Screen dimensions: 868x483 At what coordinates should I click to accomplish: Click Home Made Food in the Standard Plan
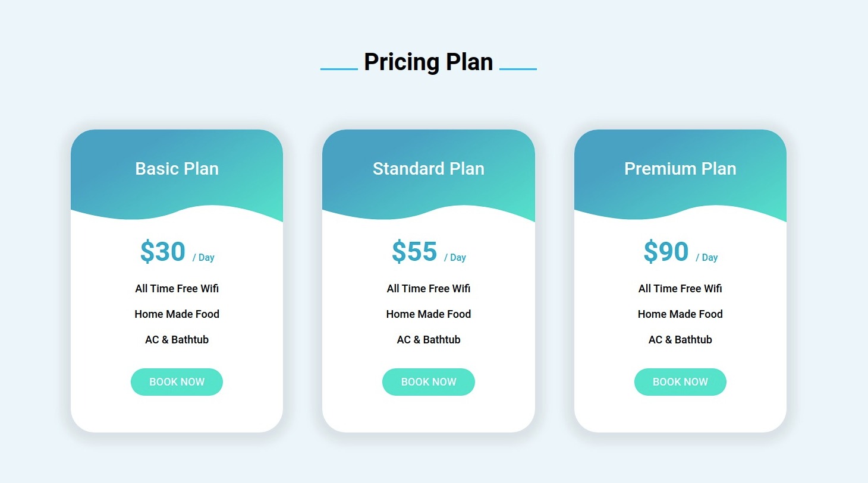point(429,314)
